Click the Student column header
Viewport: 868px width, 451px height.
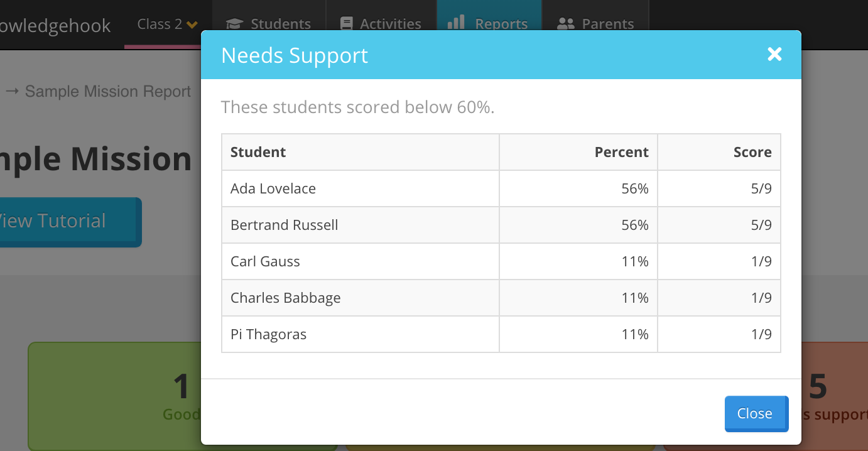click(258, 152)
